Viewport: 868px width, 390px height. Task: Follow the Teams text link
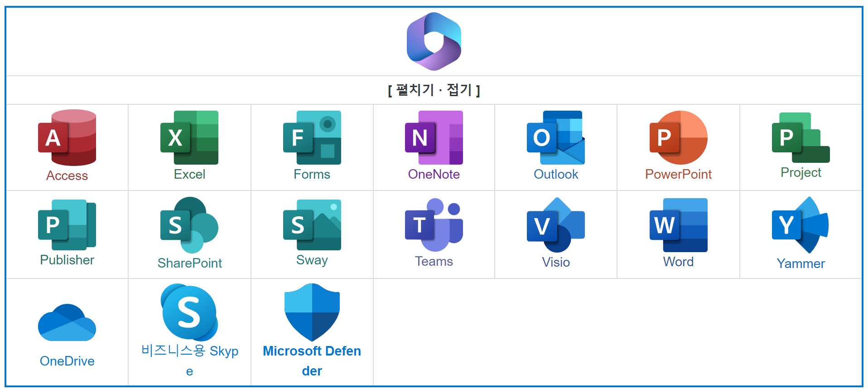coord(434,261)
